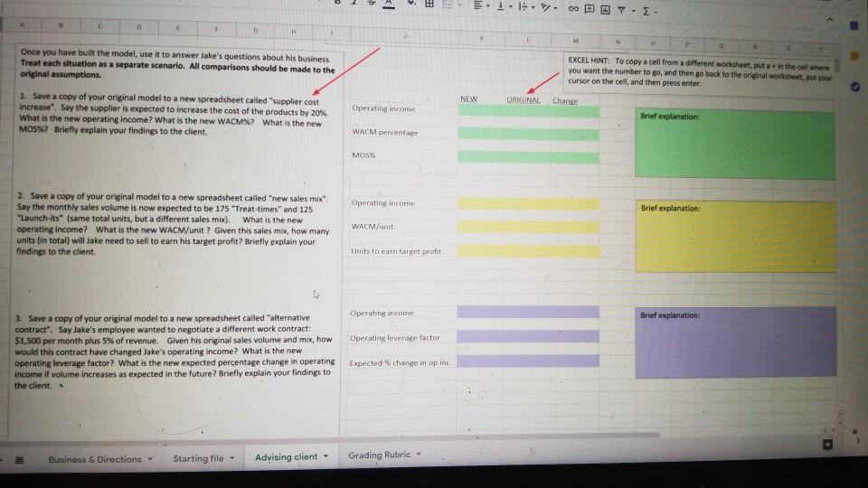The image size is (868, 488).
Task: Click the MOS% label cell
Action: (363, 155)
